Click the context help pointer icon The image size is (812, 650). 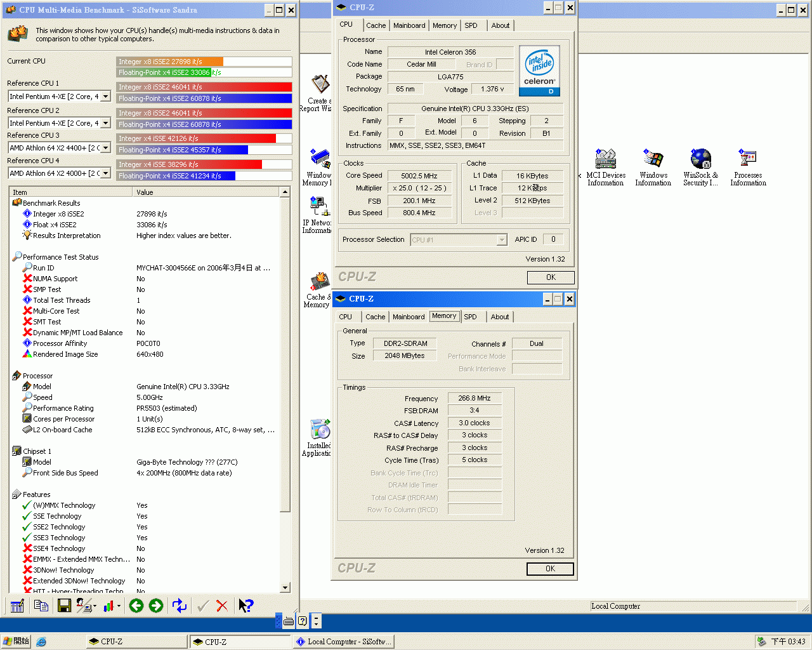(246, 606)
